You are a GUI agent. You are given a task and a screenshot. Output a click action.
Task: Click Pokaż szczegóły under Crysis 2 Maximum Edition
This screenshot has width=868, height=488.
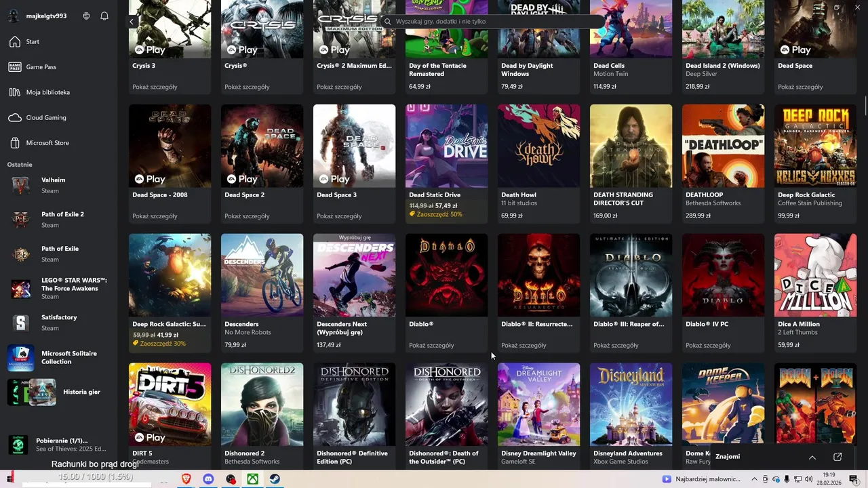[x=339, y=87]
